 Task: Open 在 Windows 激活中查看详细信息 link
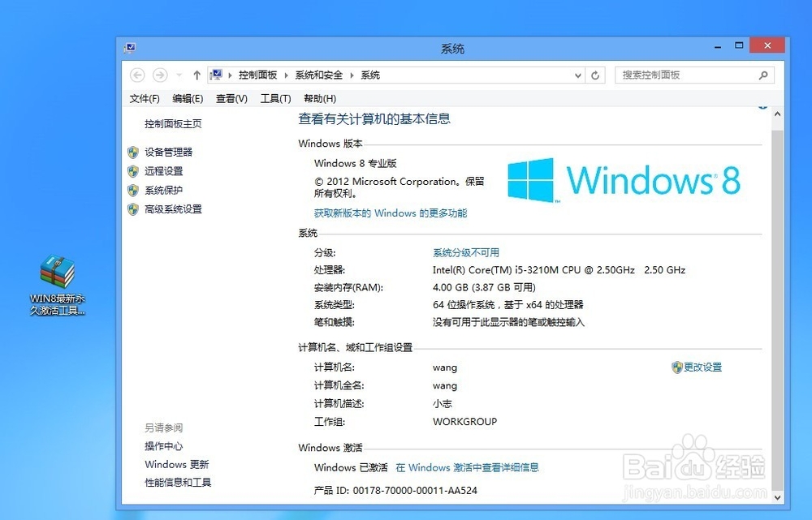(x=467, y=468)
